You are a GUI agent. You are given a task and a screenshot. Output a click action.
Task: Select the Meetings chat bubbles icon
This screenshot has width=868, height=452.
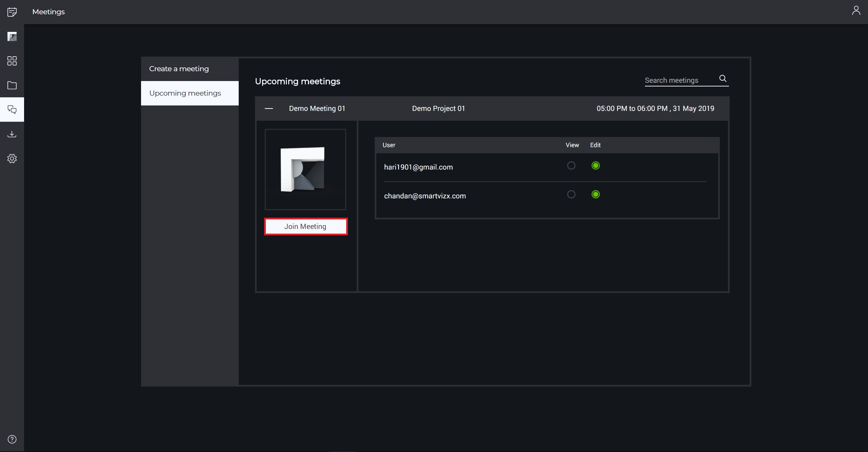pyautogui.click(x=12, y=110)
